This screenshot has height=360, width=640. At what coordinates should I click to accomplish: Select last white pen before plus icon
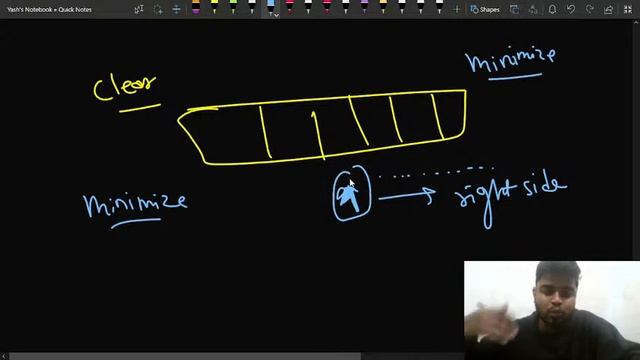tap(439, 7)
